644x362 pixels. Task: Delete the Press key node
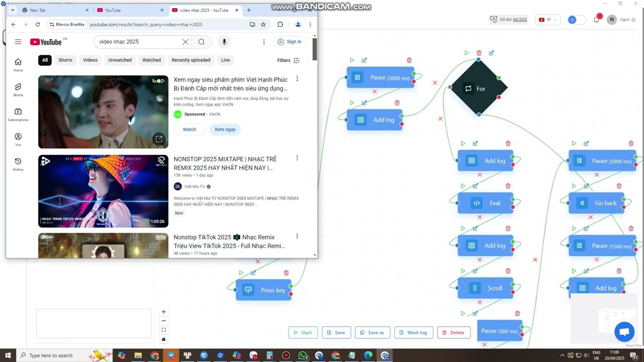(x=286, y=273)
